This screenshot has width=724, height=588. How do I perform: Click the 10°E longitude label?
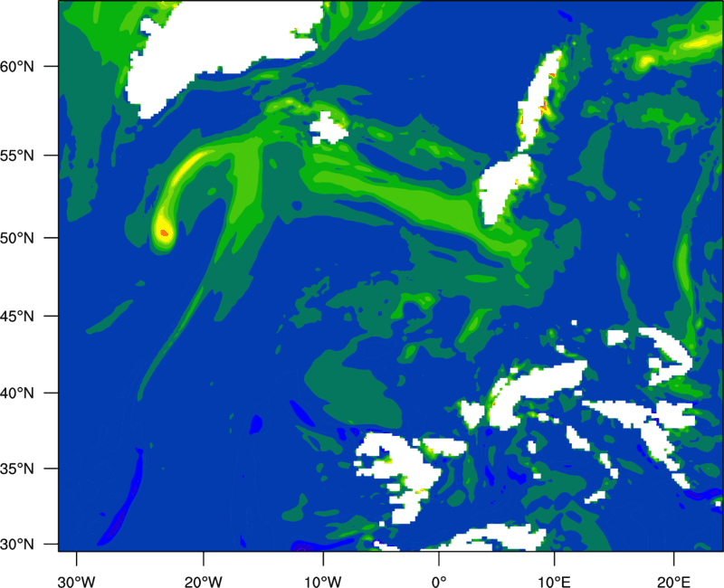point(554,582)
